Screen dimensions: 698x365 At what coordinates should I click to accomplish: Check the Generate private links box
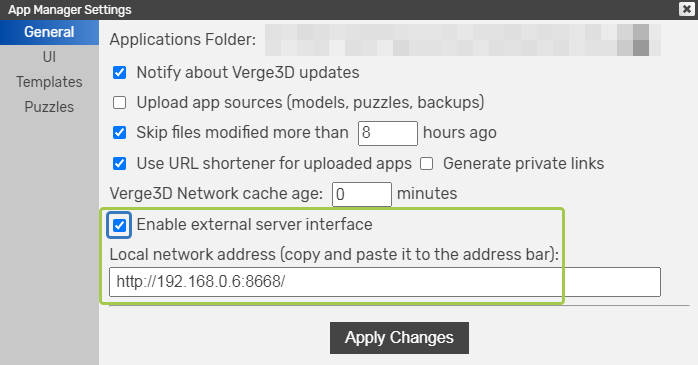[x=426, y=164]
